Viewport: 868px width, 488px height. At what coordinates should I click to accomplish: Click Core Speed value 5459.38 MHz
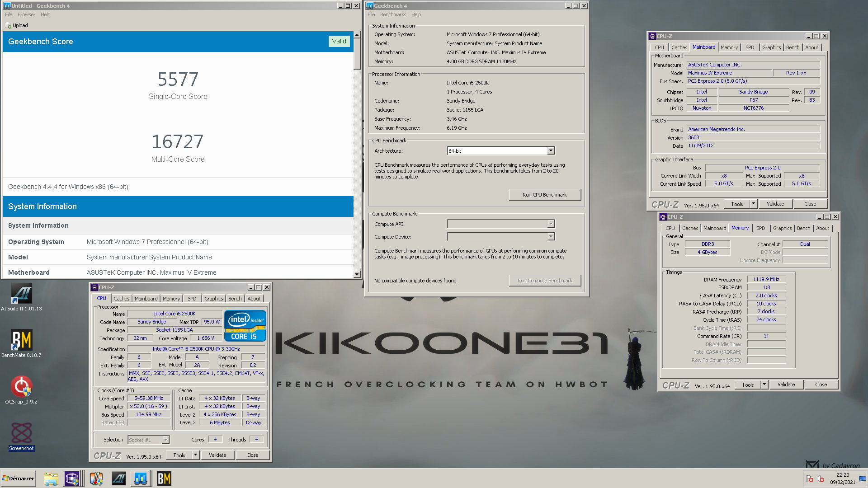(x=149, y=399)
